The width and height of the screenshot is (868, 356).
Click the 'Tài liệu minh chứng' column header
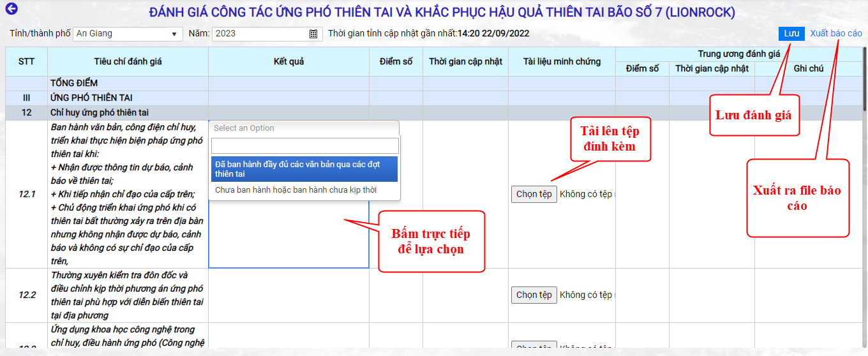click(562, 62)
